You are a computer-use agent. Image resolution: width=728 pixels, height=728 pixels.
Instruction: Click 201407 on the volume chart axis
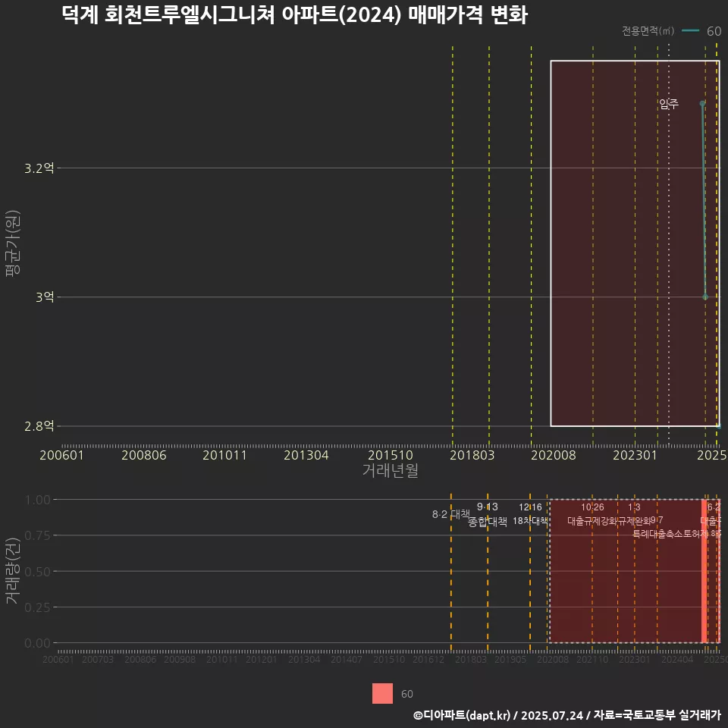347,659
